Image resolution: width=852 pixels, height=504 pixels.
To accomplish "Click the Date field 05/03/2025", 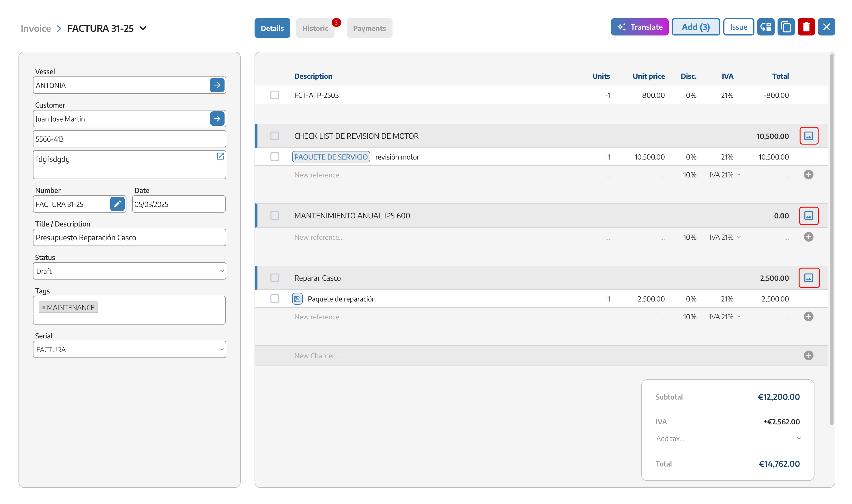I will [x=179, y=204].
